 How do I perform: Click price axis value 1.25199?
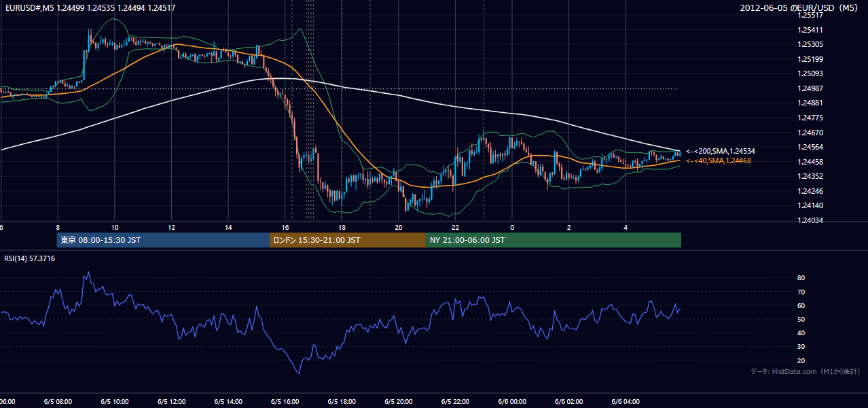point(811,59)
